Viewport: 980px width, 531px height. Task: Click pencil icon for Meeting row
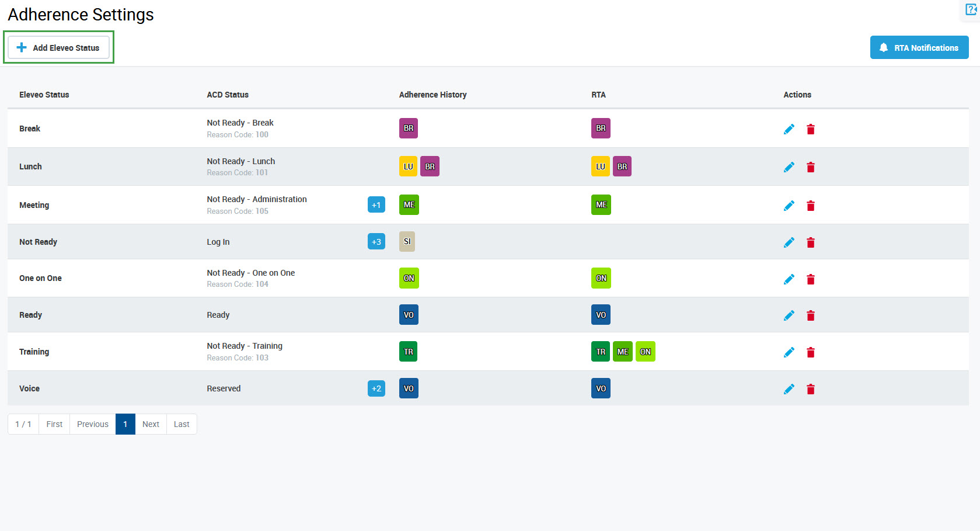[789, 206]
